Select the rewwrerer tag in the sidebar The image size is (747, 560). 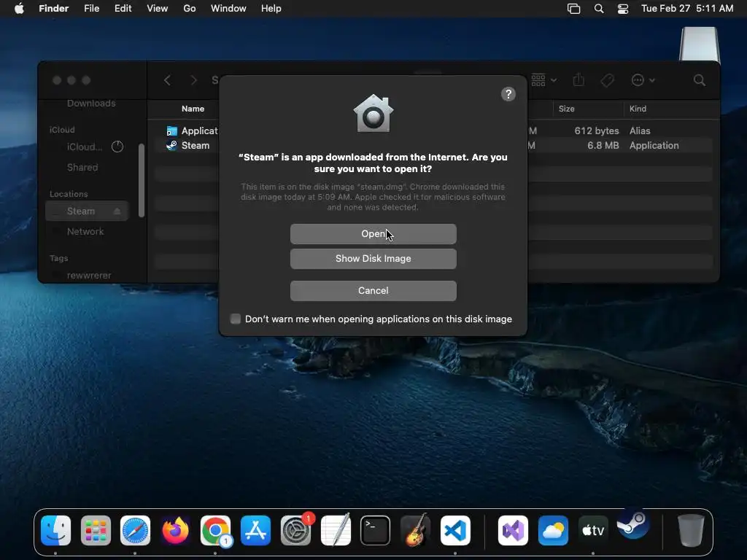[88, 275]
